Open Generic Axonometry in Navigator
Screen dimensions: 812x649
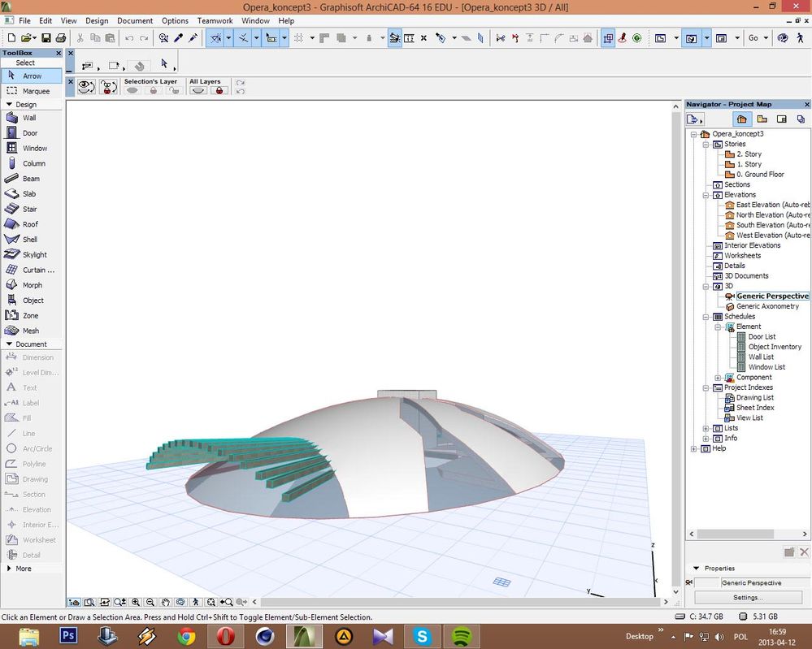(767, 306)
